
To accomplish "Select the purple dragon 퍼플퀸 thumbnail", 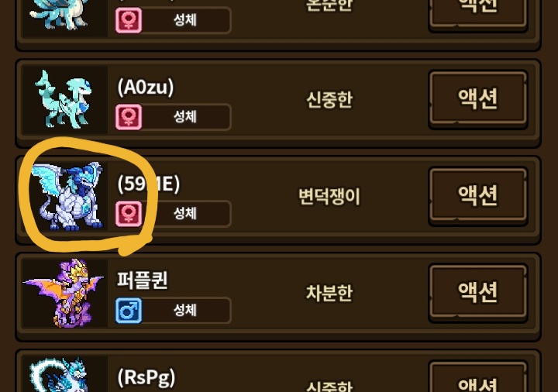I will pyautogui.click(x=64, y=293).
